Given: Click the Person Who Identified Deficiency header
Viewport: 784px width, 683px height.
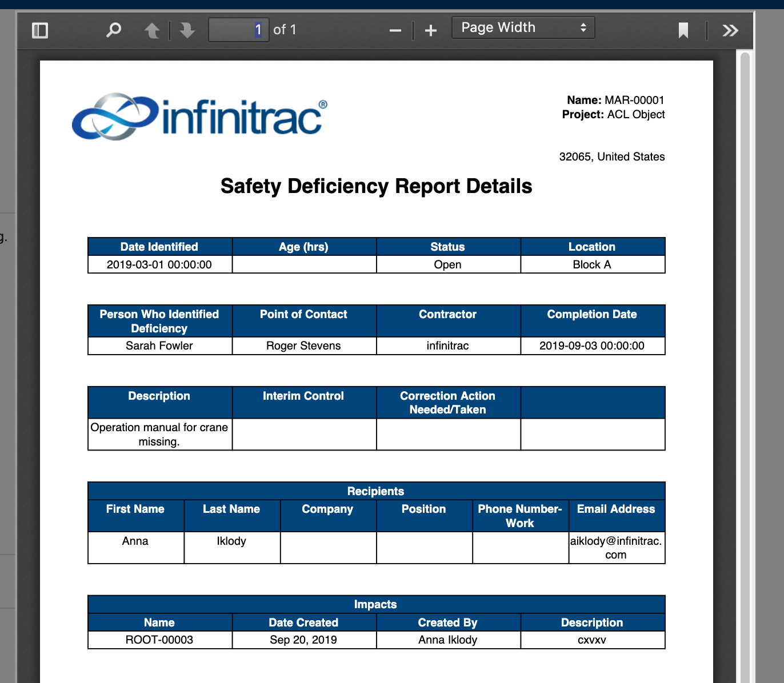Looking at the screenshot, I should [x=159, y=321].
